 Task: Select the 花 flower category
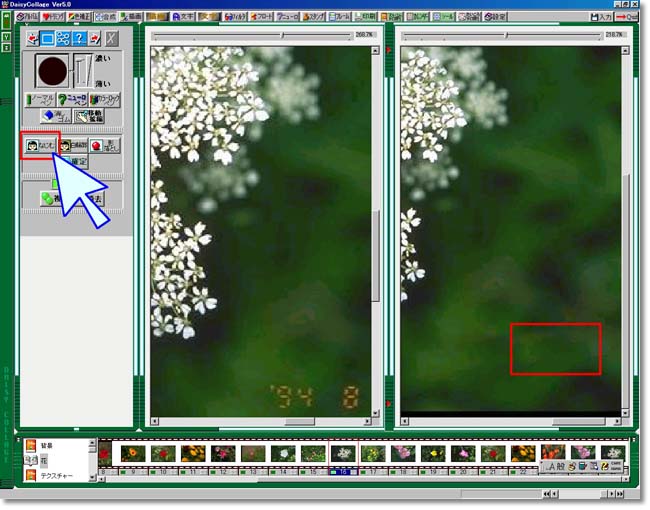tap(44, 461)
